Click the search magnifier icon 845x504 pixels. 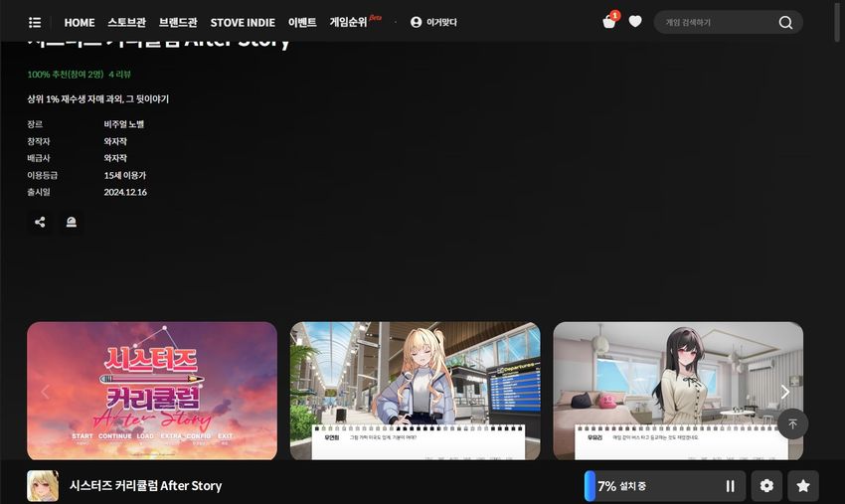(785, 22)
